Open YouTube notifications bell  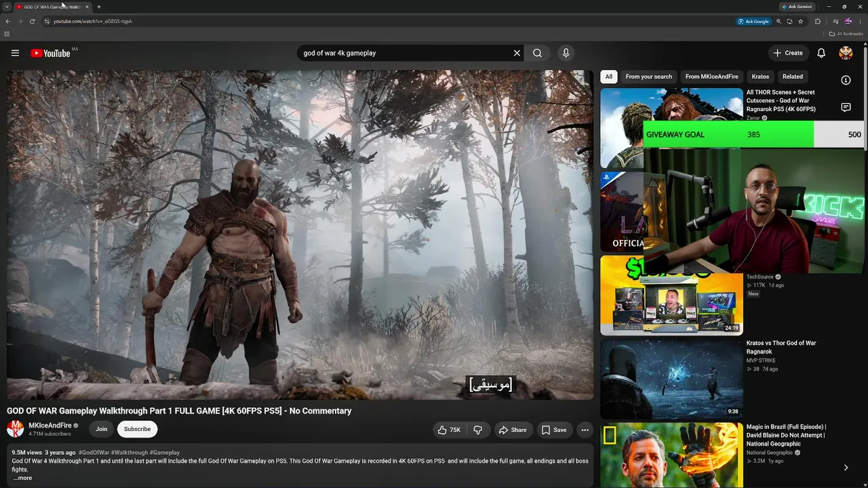pos(821,53)
